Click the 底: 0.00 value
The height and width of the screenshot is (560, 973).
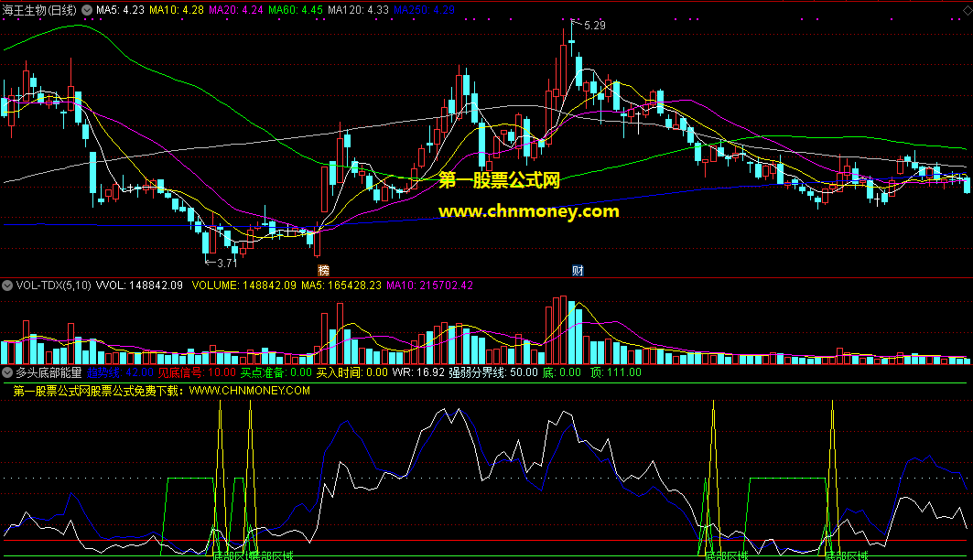(562, 372)
